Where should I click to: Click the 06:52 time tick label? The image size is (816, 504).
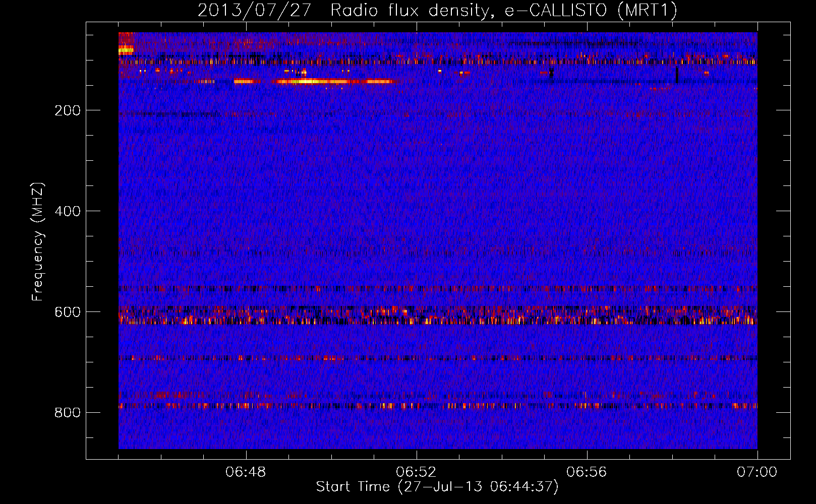(x=416, y=472)
